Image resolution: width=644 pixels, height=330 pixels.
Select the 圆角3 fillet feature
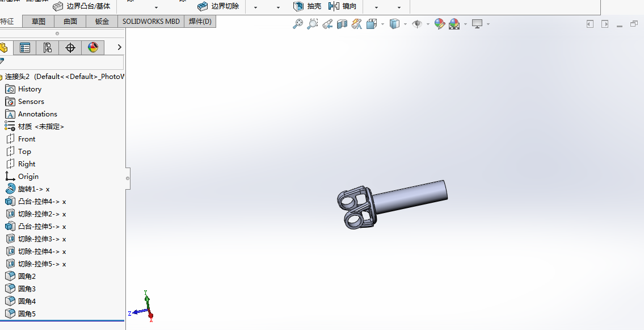point(20,289)
